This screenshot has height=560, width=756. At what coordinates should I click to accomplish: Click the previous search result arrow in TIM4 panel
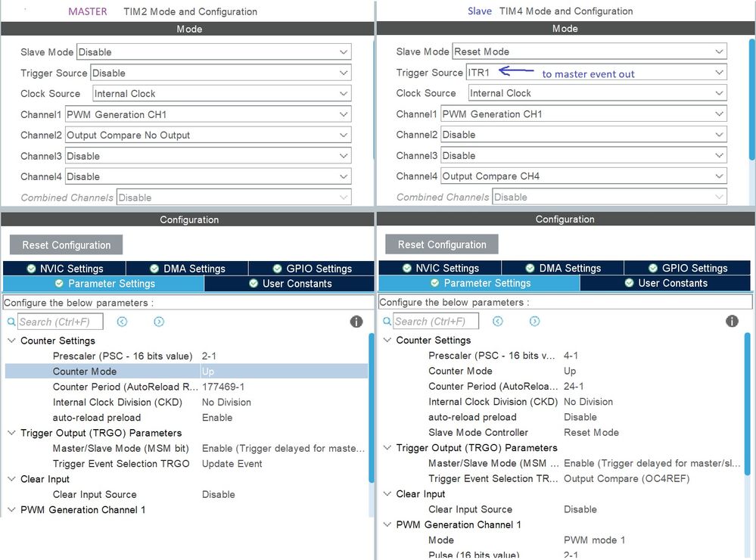pos(498,321)
